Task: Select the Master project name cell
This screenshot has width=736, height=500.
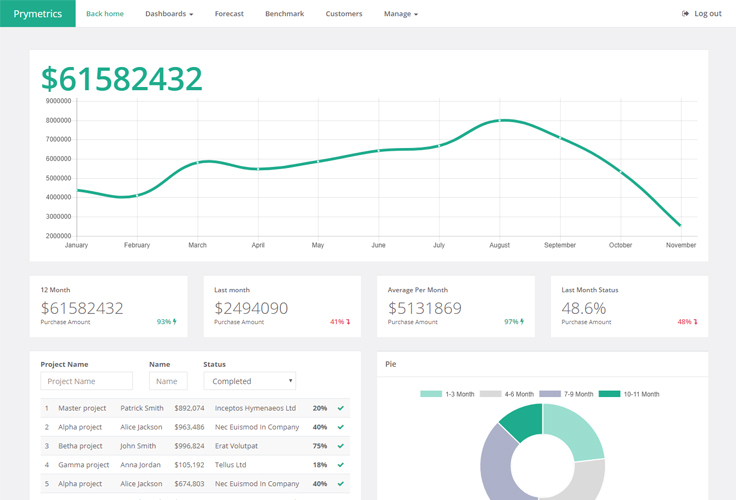Action: tap(82, 408)
